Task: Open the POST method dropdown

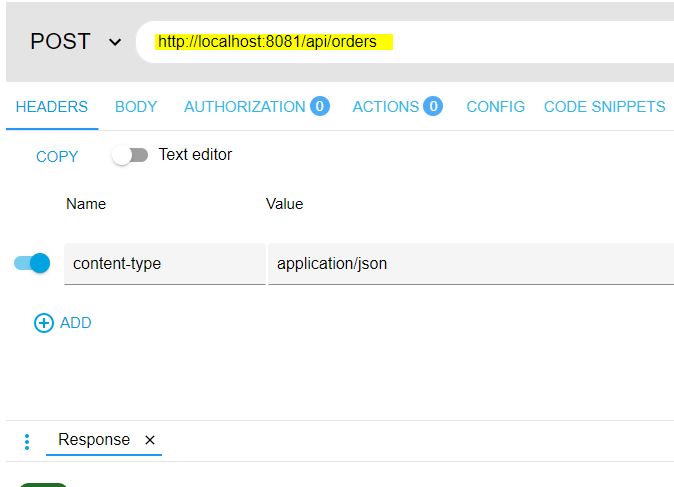Action: coord(75,42)
